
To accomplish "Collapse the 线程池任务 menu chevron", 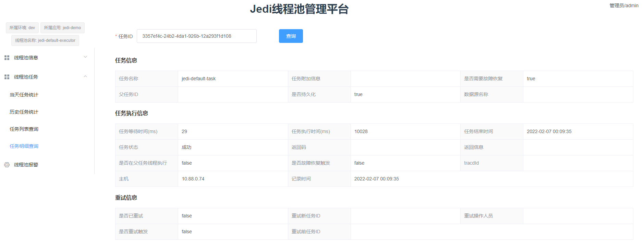I will tap(85, 76).
